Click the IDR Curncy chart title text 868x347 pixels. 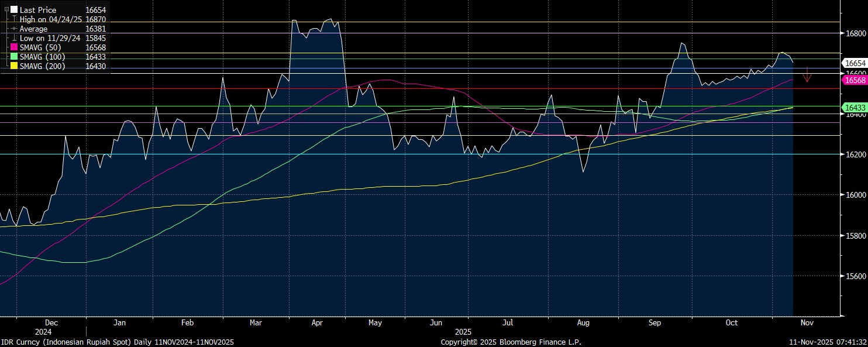(117, 342)
